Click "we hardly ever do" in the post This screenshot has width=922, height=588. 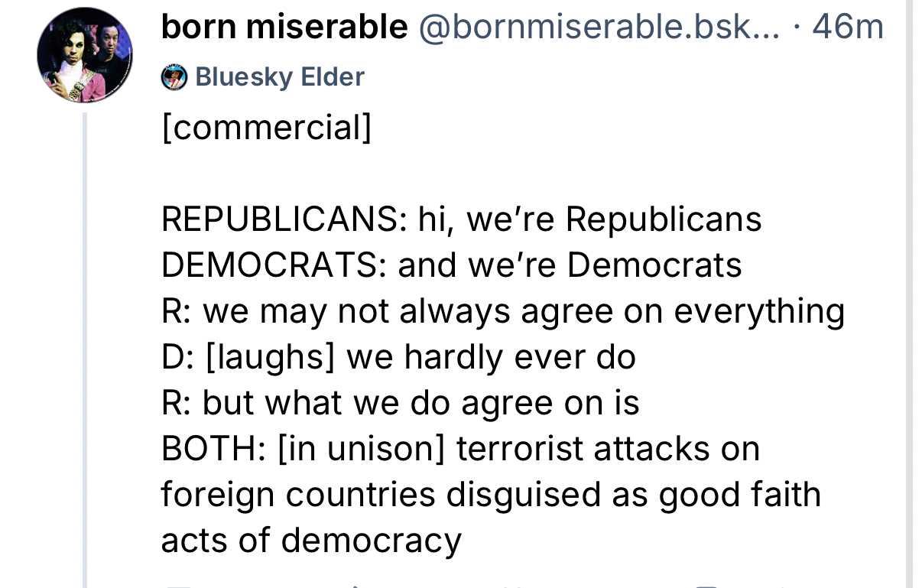tap(491, 357)
